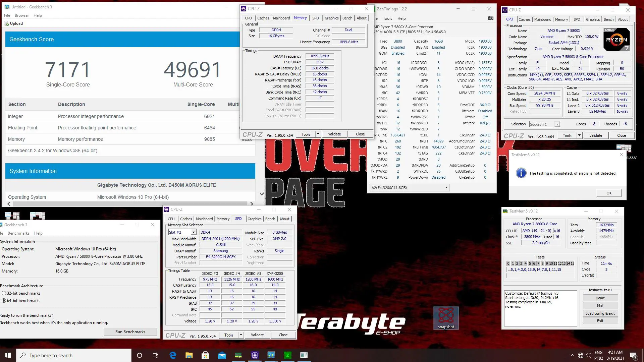This screenshot has height=362, width=644.
Task: Open the Browser menu in Geekbench 3
Action: pos(22,15)
